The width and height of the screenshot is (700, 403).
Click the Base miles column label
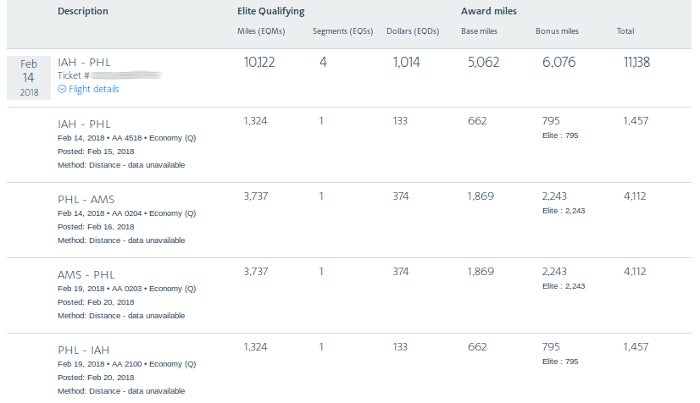[x=479, y=31]
